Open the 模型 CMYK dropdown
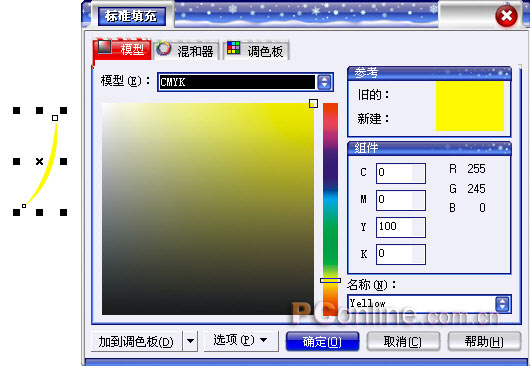This screenshot has width=530, height=366. tap(324, 82)
